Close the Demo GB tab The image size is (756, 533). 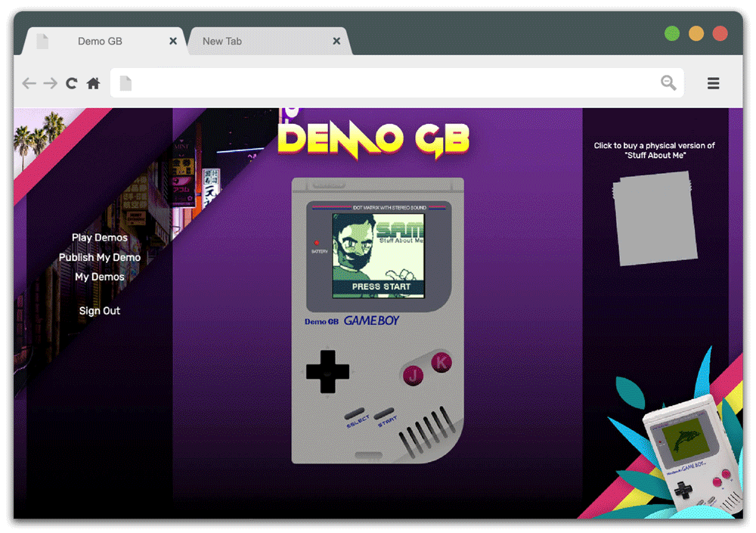click(173, 41)
